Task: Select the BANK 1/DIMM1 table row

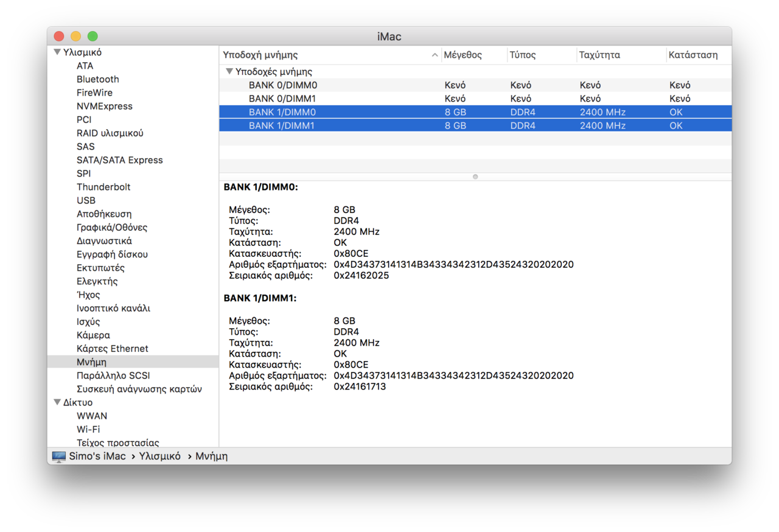Action: tap(475, 125)
